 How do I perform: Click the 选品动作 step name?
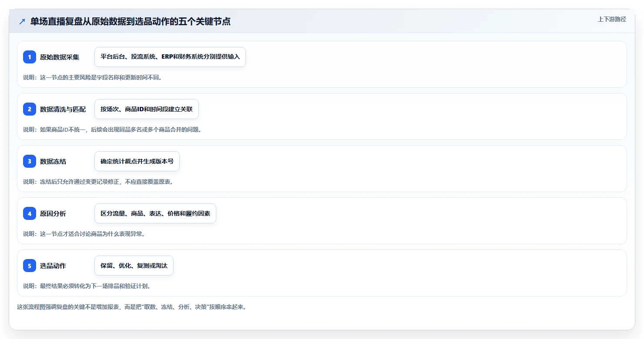53,266
